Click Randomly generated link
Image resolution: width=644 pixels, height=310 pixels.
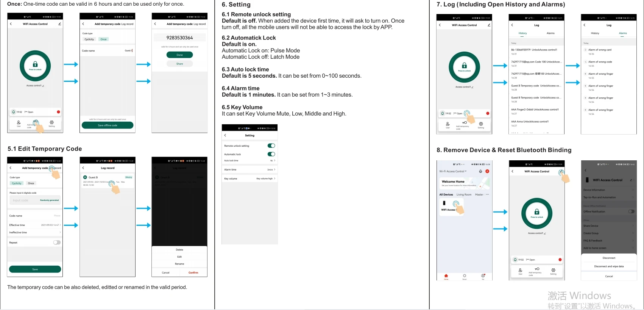[x=49, y=200]
